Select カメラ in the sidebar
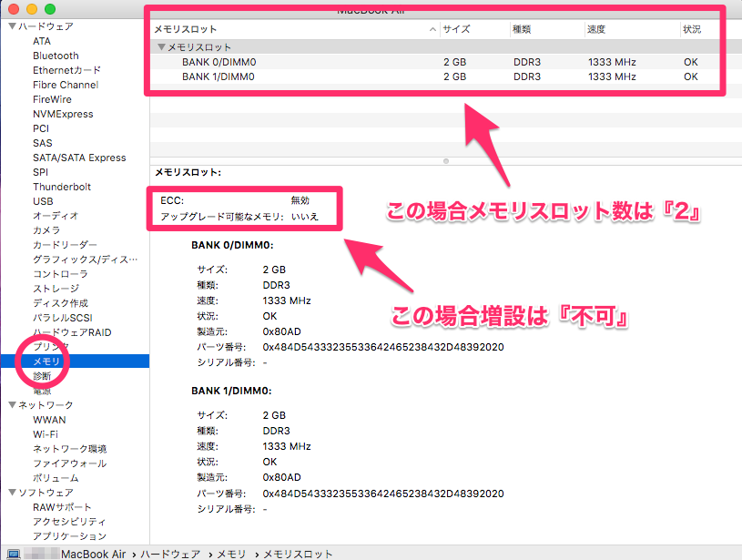The image size is (742, 560). (x=46, y=230)
